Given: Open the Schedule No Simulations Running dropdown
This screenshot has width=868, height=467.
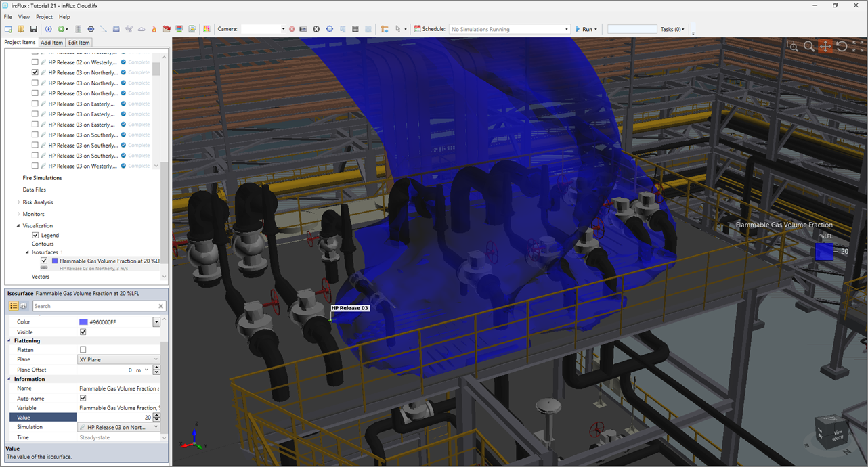Looking at the screenshot, I should [x=510, y=29].
